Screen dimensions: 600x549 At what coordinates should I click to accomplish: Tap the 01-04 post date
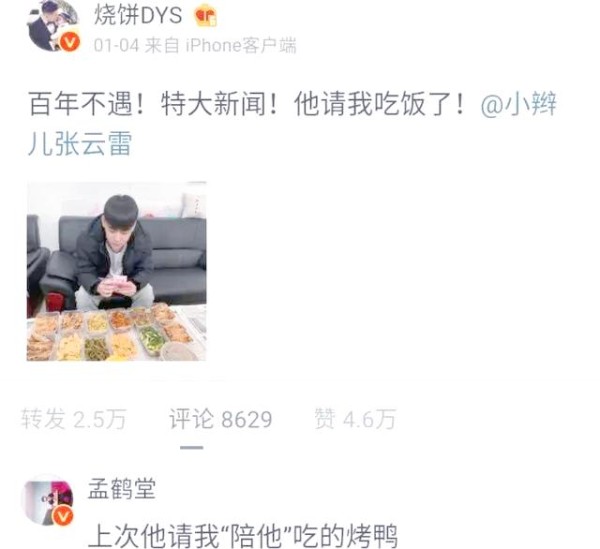tap(116, 46)
